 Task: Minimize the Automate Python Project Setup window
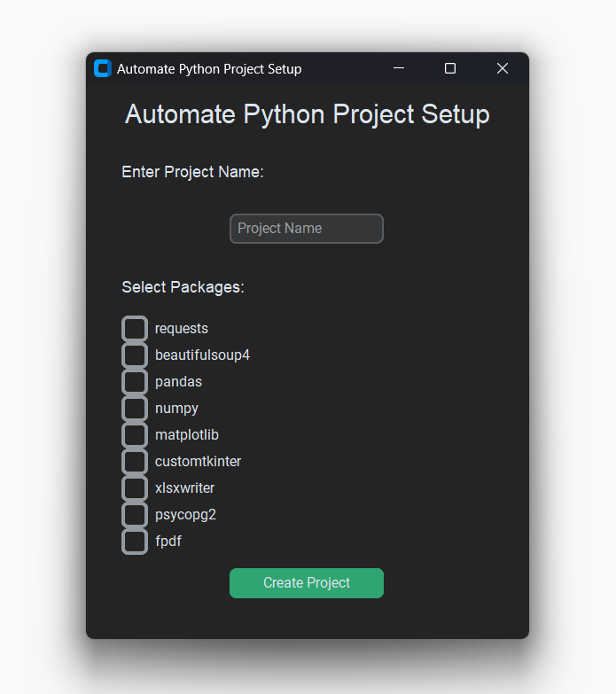tap(399, 68)
